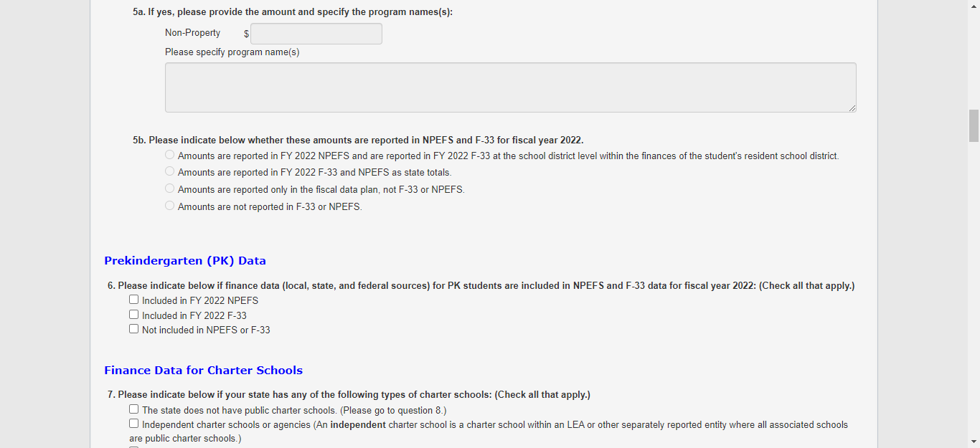Click the 'Finance Data for Charter Schools' heading
The image size is (980, 448).
[203, 371]
